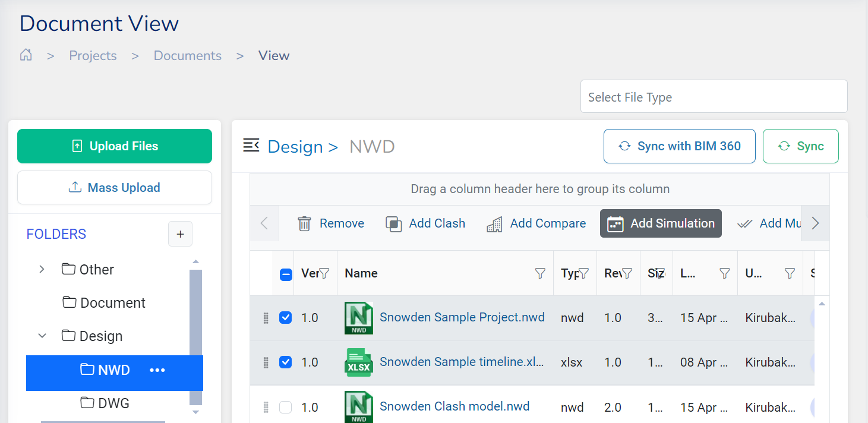Check the Snowden Clash model.nwd checkbox
Image resolution: width=868 pixels, height=423 pixels.
(x=286, y=408)
